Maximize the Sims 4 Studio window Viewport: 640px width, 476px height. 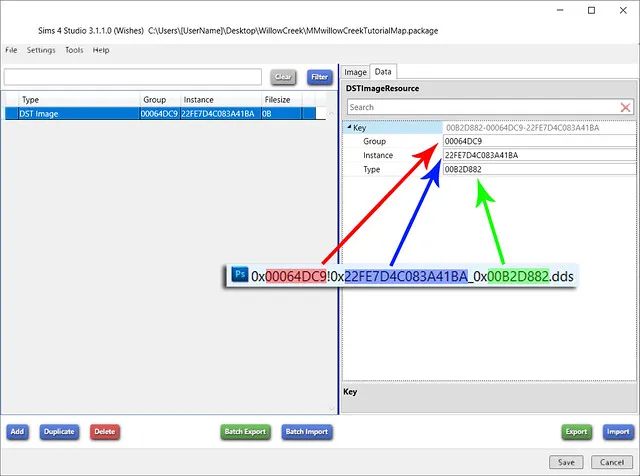tap(591, 10)
